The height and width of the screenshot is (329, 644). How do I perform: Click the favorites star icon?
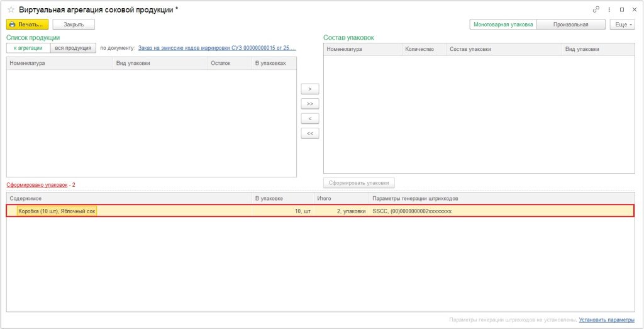pyautogui.click(x=11, y=9)
